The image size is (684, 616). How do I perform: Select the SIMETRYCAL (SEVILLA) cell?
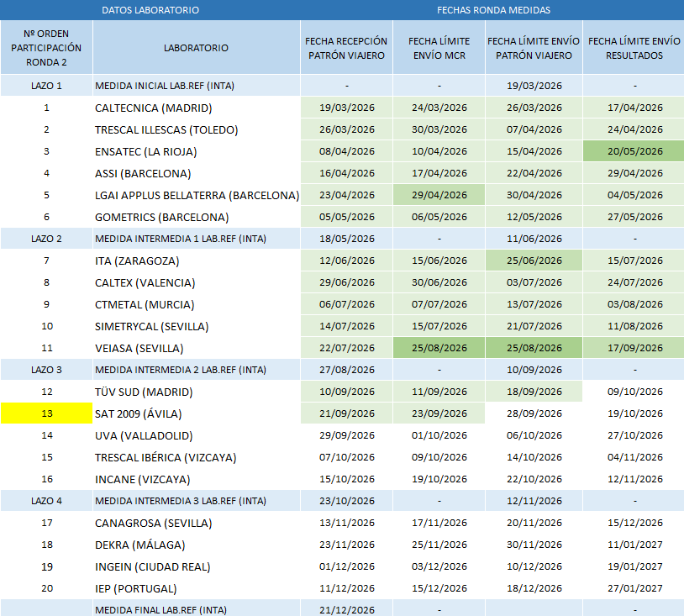(x=197, y=326)
